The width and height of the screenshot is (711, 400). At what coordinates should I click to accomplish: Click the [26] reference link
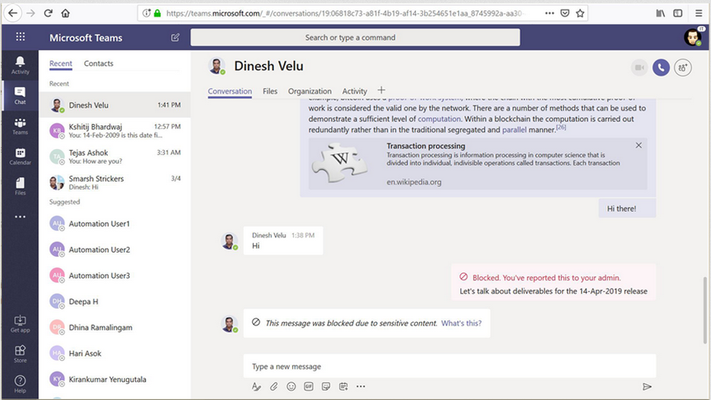(x=561, y=127)
